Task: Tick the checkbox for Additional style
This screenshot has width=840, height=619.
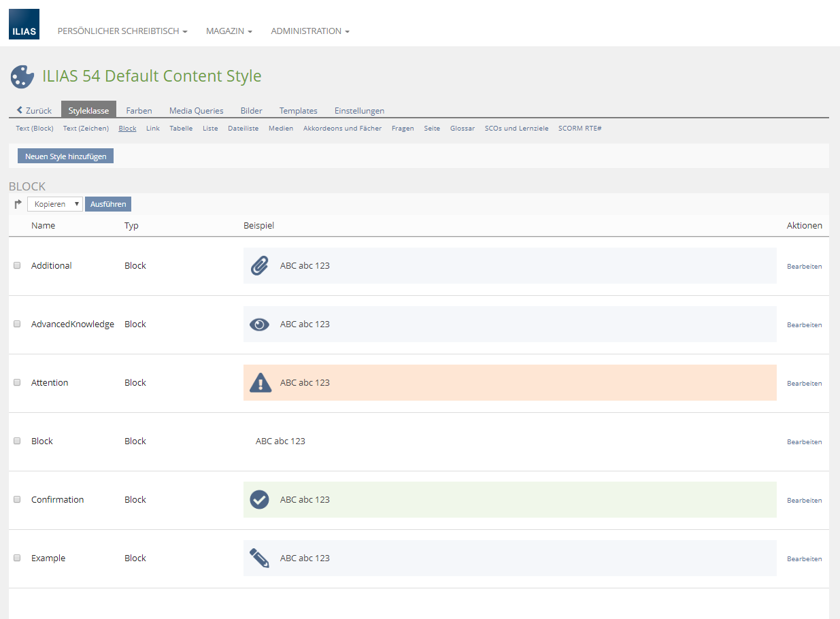Action: point(18,266)
